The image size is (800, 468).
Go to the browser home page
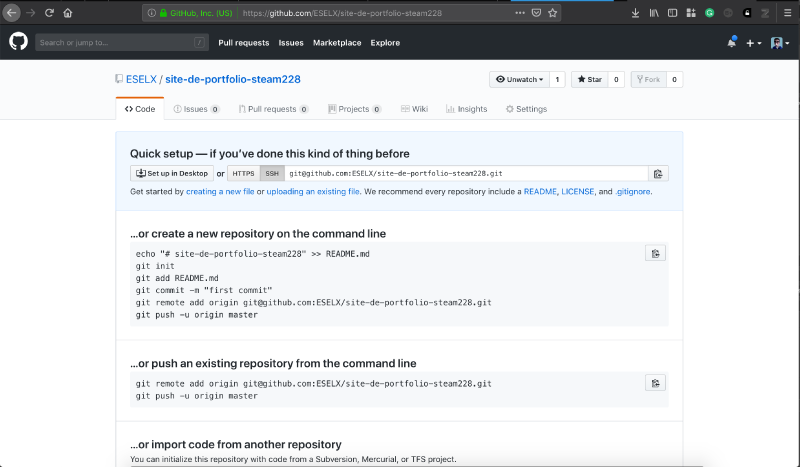coord(67,13)
